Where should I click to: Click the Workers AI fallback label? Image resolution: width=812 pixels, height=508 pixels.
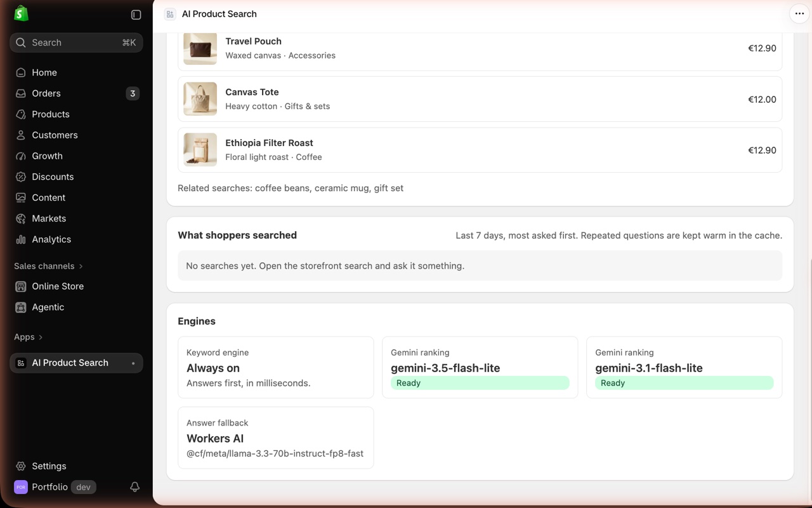215,439
